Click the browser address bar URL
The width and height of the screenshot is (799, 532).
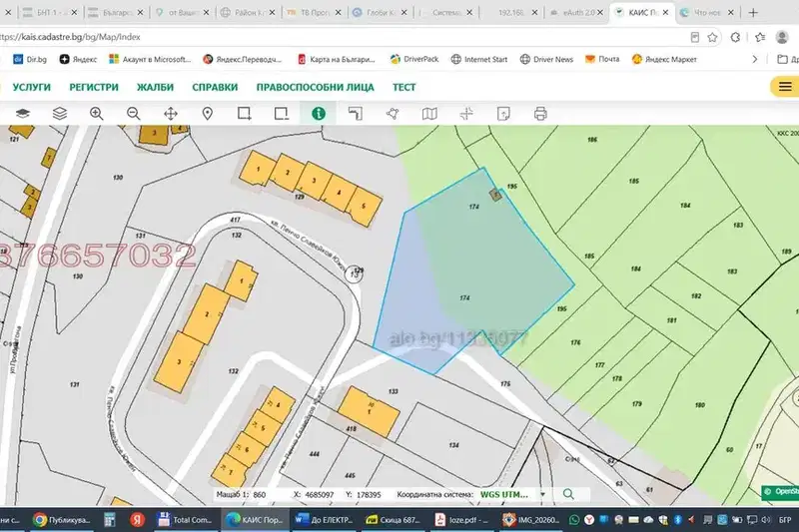point(71,37)
